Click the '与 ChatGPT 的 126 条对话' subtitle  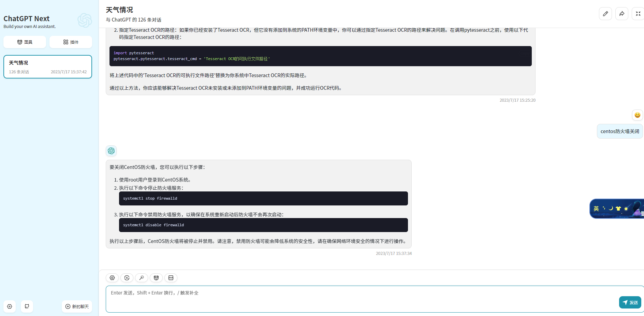(134, 20)
